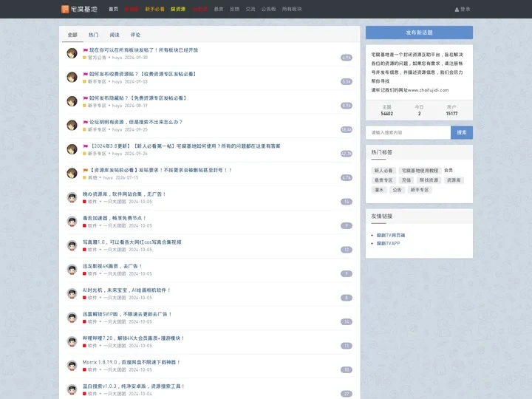
Task: Click 官方公告 category under first post
Action: coord(97,58)
